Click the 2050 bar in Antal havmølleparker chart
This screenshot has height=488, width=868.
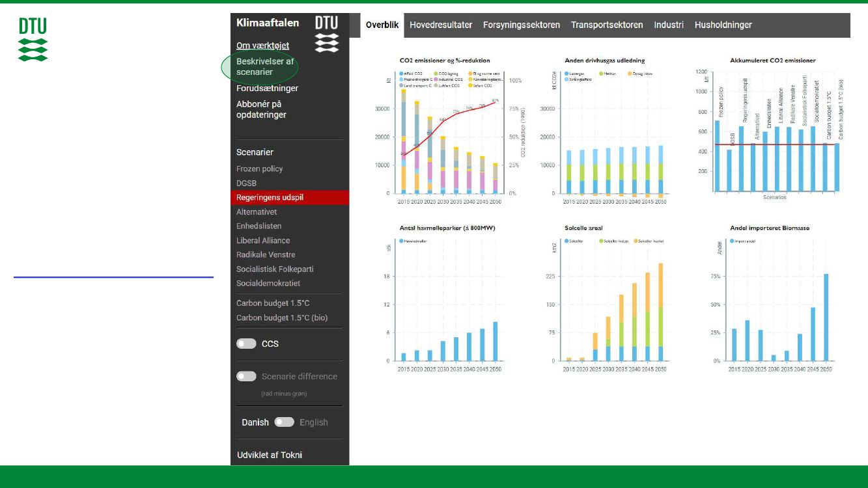coord(495,341)
